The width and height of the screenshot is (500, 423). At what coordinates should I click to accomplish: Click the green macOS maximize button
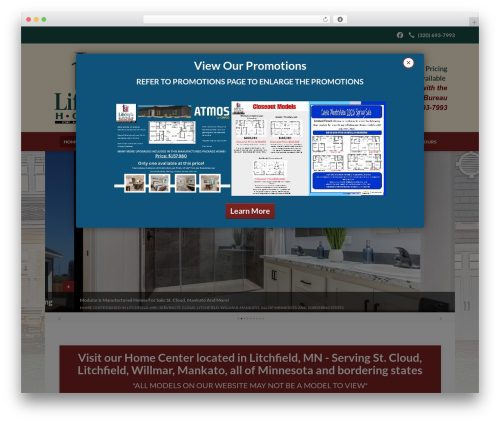pos(44,19)
